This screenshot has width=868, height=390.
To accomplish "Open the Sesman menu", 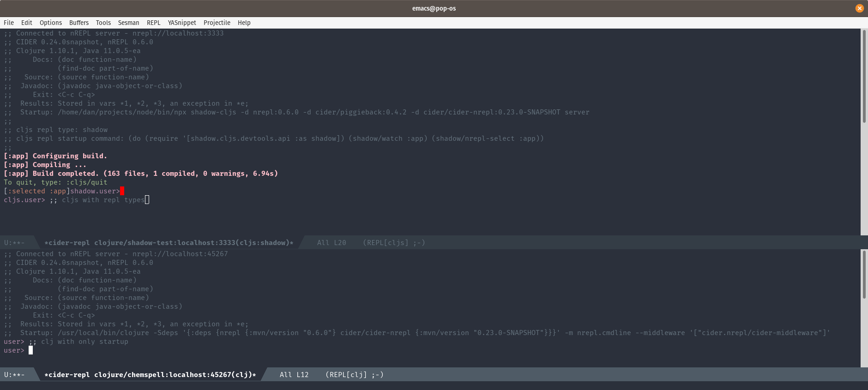I will click(128, 23).
